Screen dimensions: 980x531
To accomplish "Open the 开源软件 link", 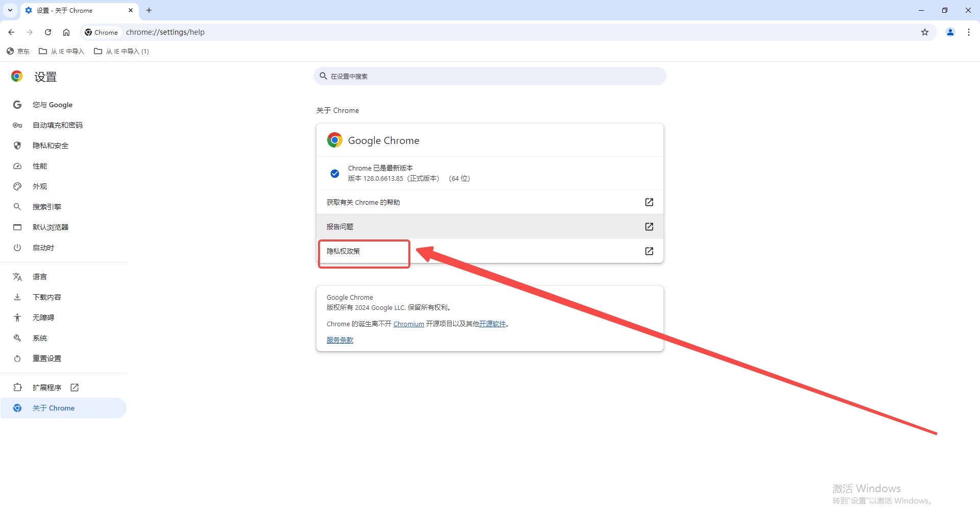I will [x=493, y=324].
